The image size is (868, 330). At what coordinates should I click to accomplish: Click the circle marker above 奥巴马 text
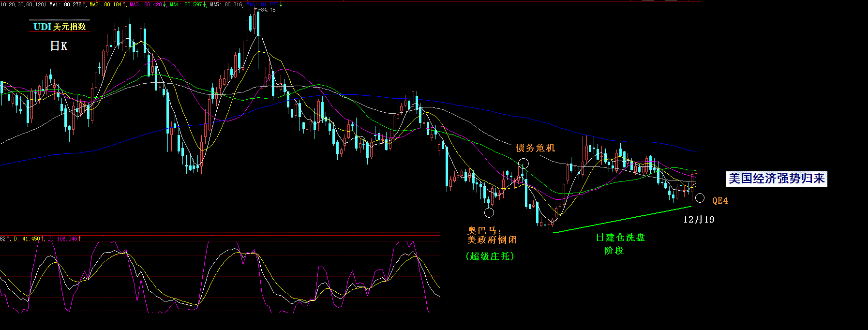(489, 212)
